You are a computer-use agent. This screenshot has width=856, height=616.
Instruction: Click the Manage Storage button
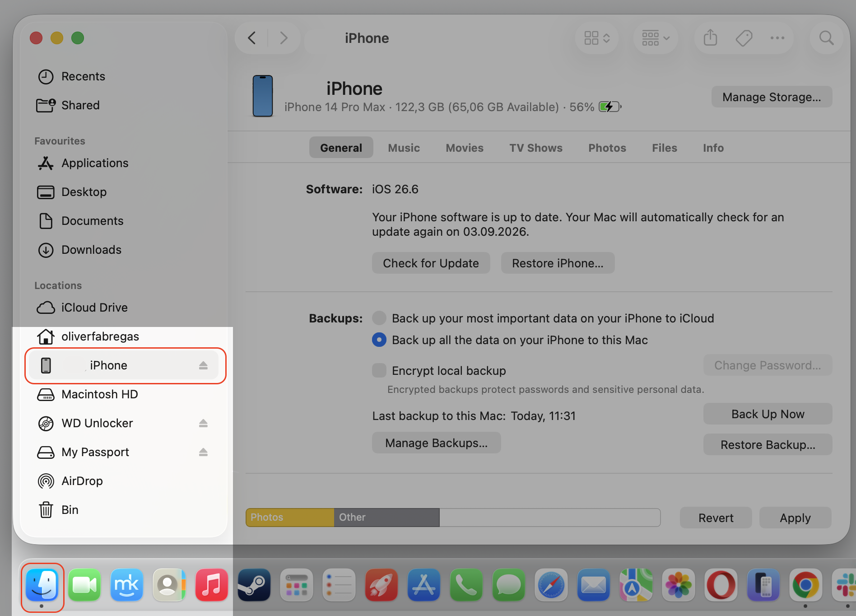click(x=772, y=97)
